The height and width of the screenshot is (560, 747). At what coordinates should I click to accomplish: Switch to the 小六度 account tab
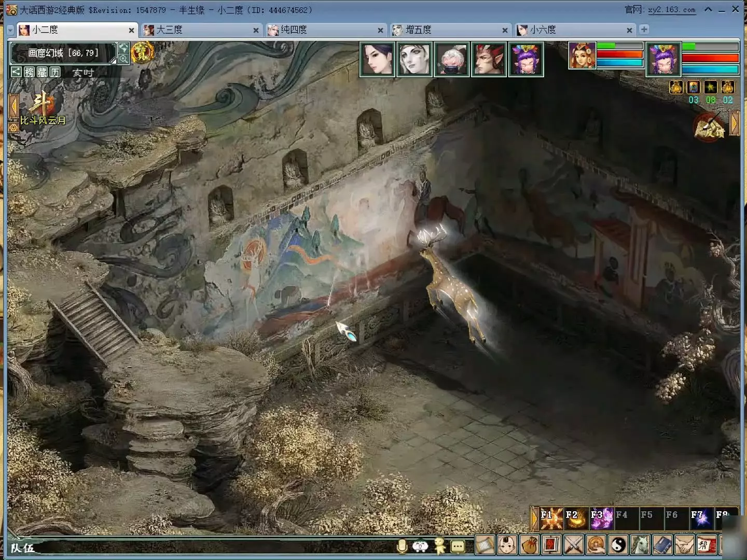pyautogui.click(x=574, y=30)
